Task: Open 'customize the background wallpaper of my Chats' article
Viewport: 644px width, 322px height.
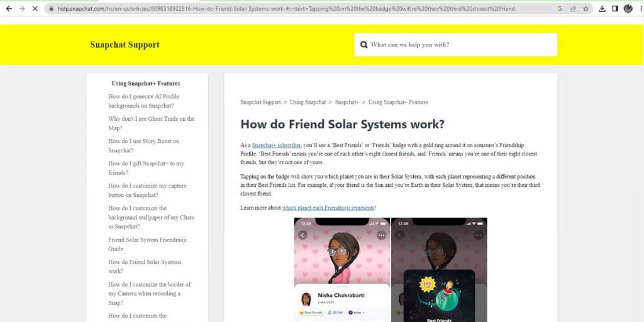Action: click(151, 217)
